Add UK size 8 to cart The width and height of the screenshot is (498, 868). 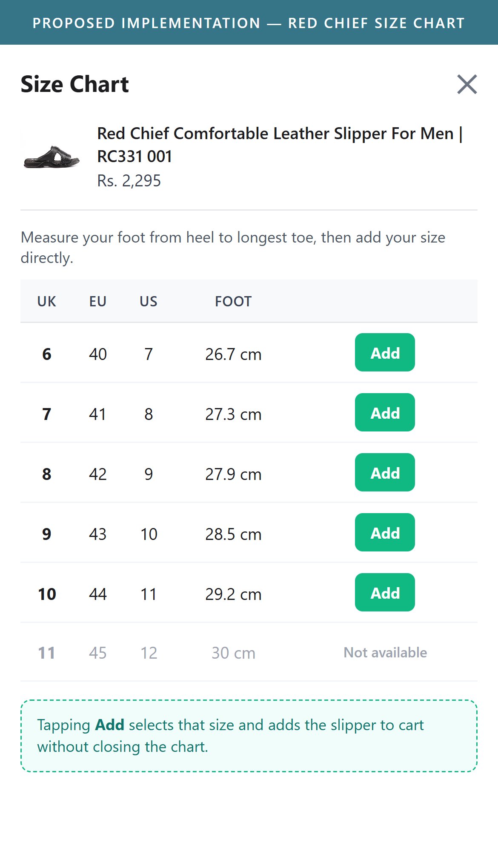(385, 472)
